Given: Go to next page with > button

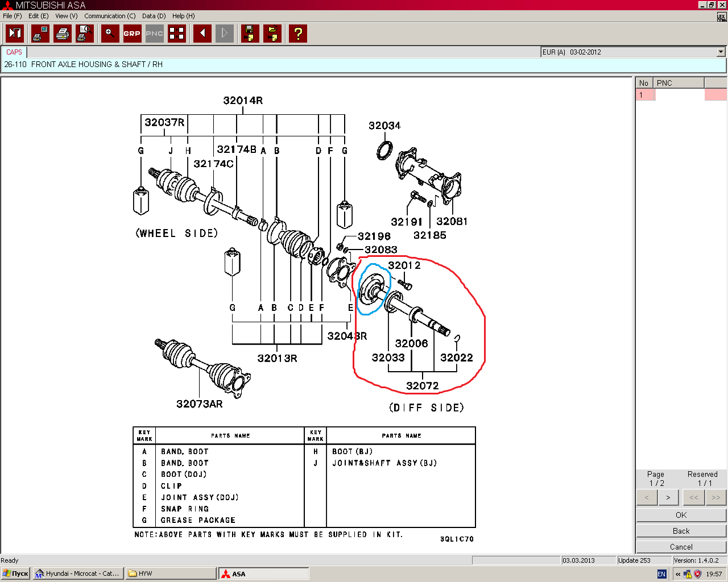Looking at the screenshot, I should (x=668, y=497).
